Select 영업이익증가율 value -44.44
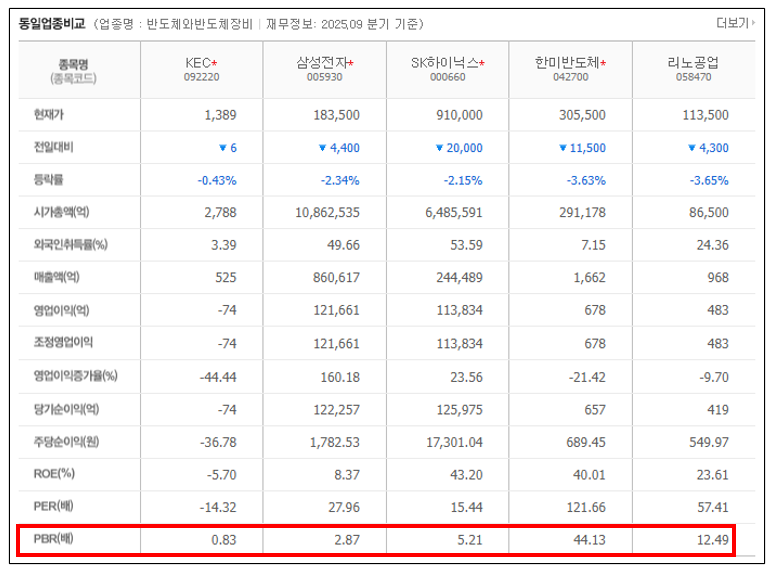The image size is (770, 572). pyautogui.click(x=218, y=378)
